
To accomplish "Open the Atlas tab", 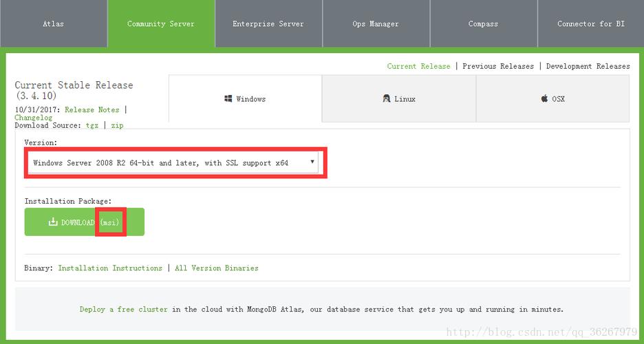I will [54, 24].
